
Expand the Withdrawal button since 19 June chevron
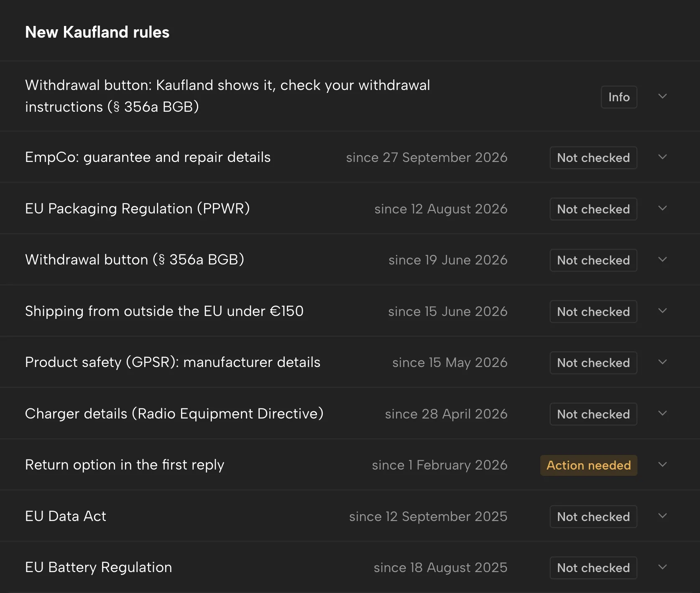(662, 259)
